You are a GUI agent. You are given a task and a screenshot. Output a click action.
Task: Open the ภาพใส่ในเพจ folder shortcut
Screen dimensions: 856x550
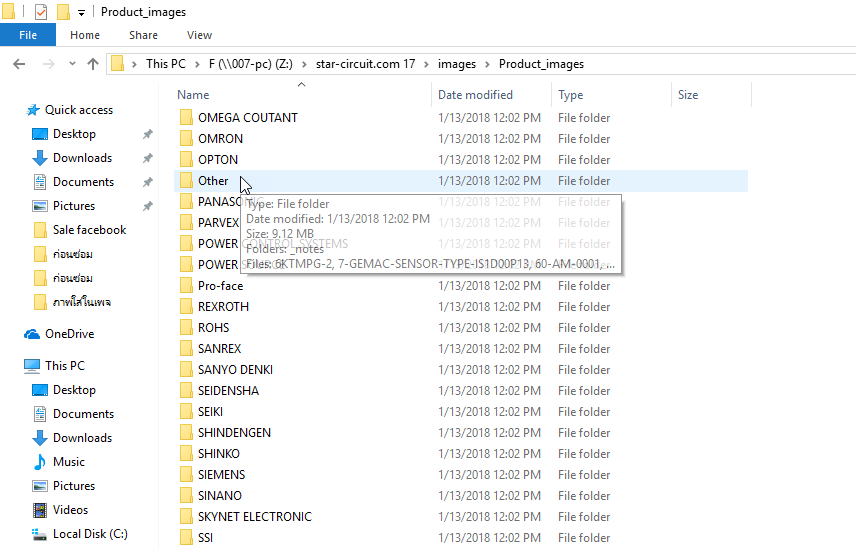click(72, 302)
